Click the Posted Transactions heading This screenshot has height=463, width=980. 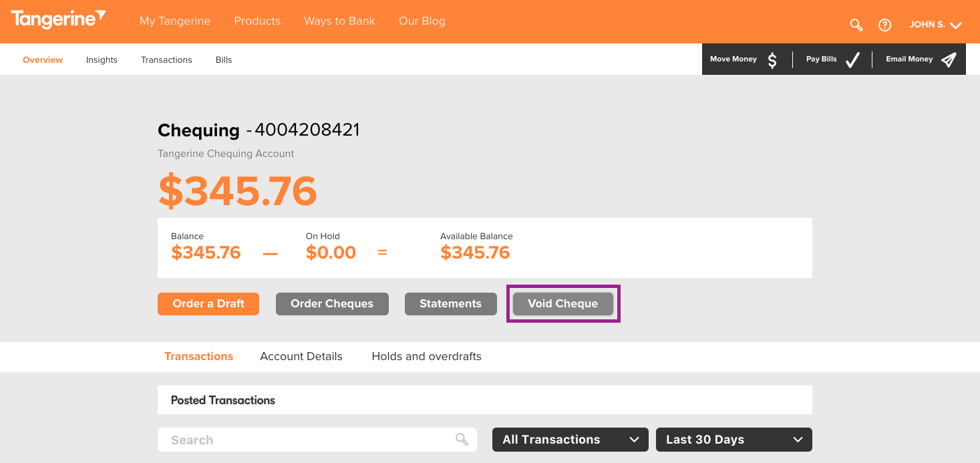223,400
